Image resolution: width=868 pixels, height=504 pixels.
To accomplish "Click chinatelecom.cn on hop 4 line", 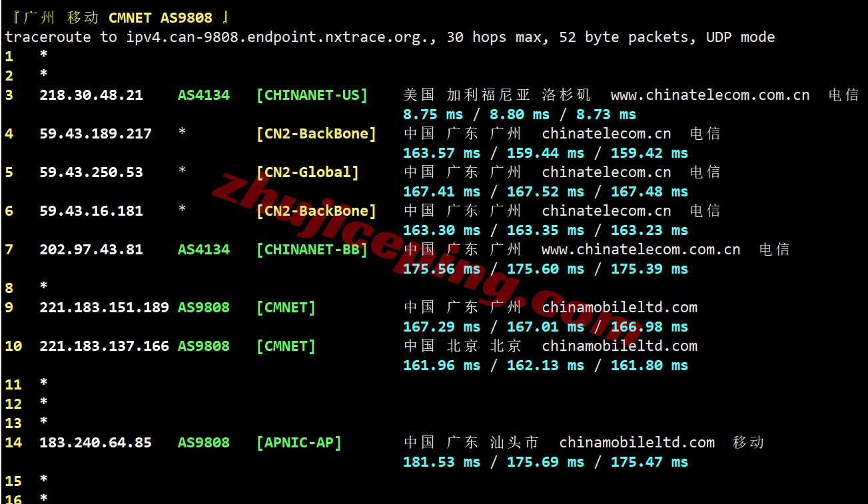I will pyautogui.click(x=606, y=134).
